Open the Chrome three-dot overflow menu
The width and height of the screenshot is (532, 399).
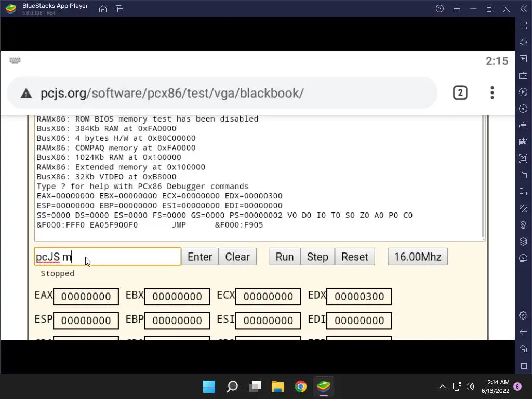pyautogui.click(x=493, y=93)
